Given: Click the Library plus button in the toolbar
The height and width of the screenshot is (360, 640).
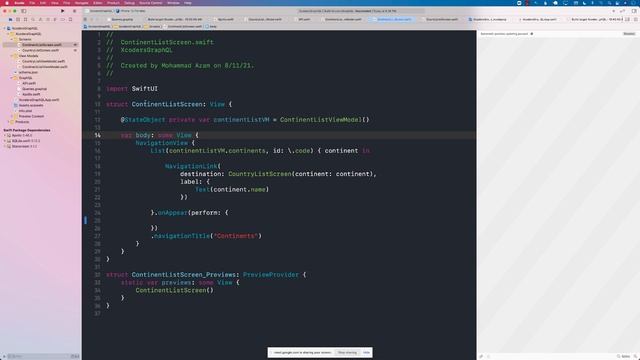Looking at the screenshot, I should coord(613,11).
